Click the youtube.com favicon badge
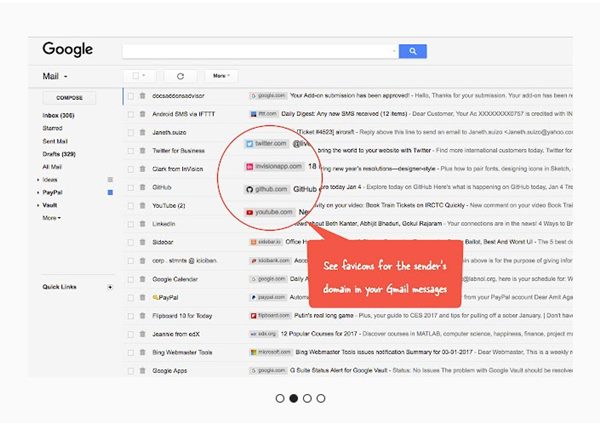The image size is (600, 423). point(270,212)
